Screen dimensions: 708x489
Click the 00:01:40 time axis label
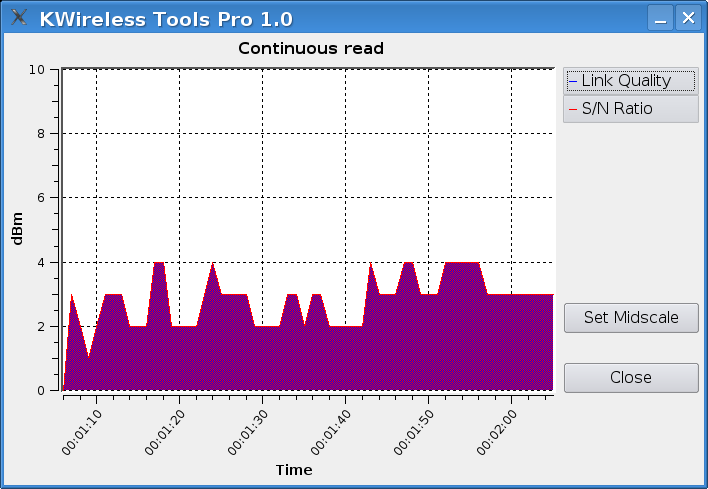click(x=331, y=432)
